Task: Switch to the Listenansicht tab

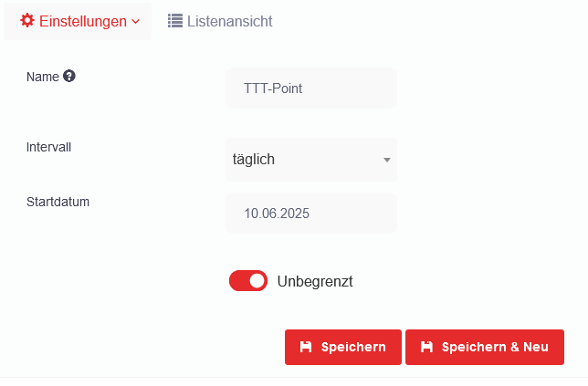Action: [x=229, y=21]
